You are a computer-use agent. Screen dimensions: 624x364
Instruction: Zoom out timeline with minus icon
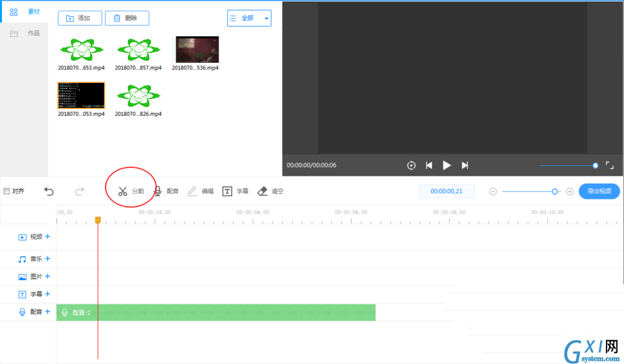point(493,191)
